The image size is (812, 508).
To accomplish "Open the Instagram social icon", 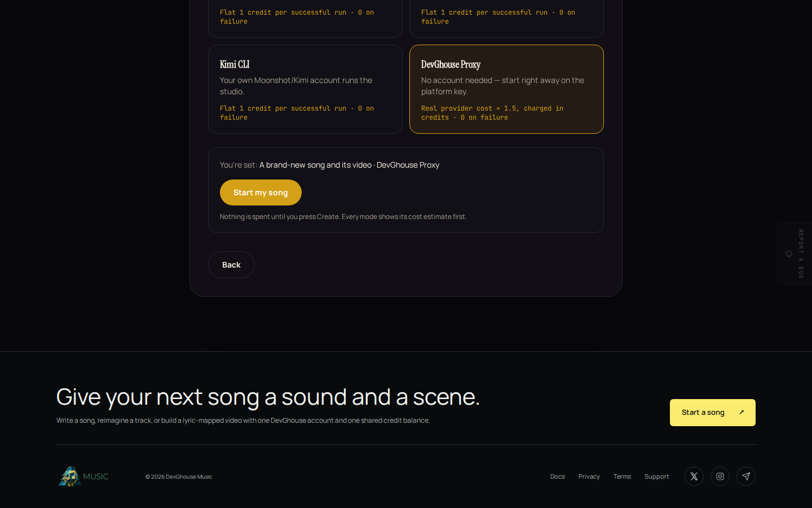I will point(720,476).
